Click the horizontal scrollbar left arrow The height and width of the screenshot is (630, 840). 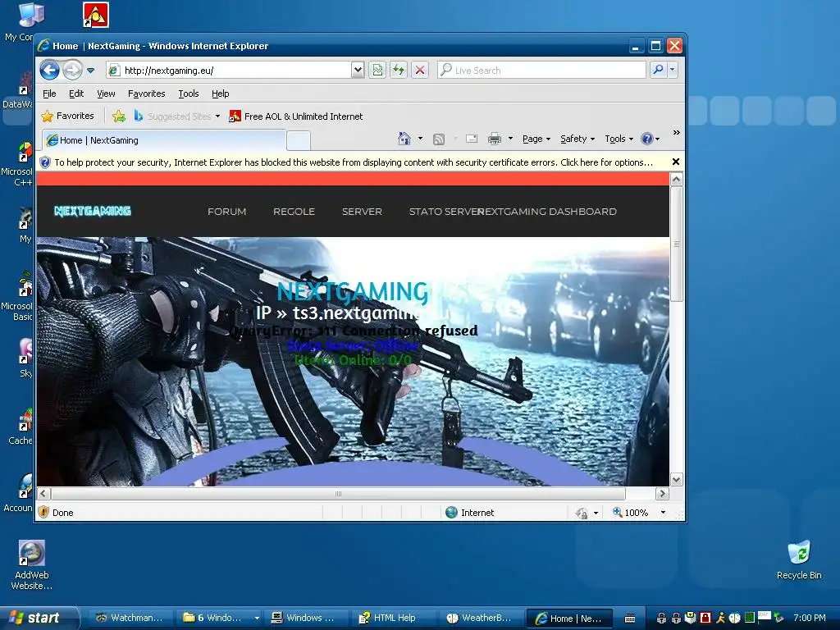click(x=44, y=493)
